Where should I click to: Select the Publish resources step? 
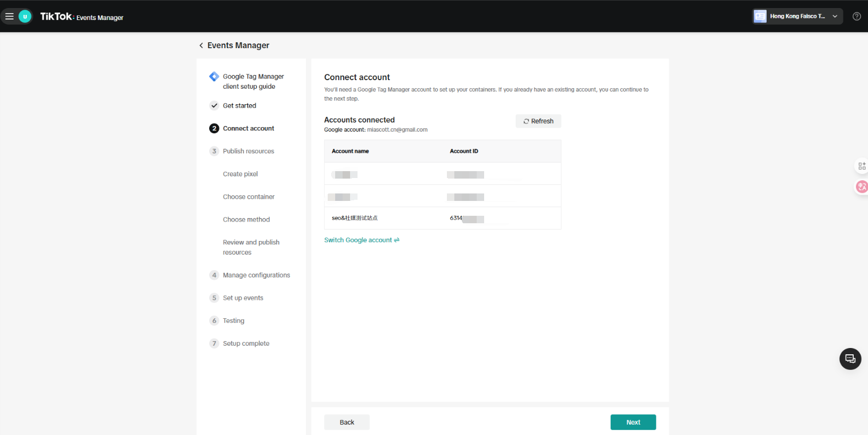(248, 152)
